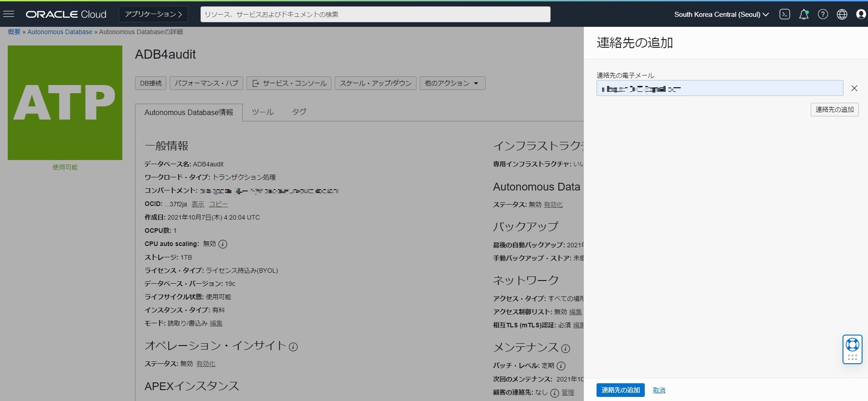Open パフォーマンス・ハブ
Screen dimensions: 868x401
[206, 83]
